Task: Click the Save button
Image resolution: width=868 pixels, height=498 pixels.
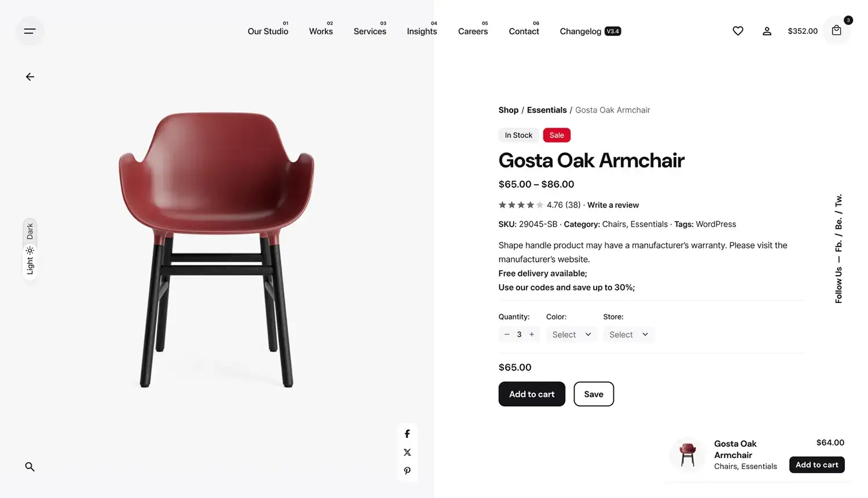Action: pos(594,394)
